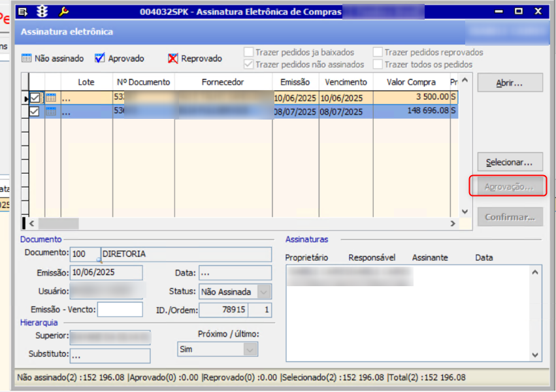The image size is (556, 392).
Task: Click the ID field showing 78915
Action: coord(223,310)
